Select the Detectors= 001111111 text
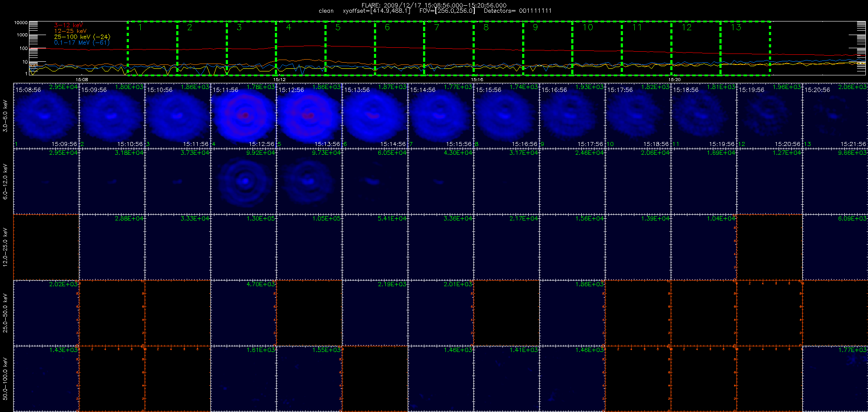Image resolution: width=868 pixels, height=412 pixels. 518,11
